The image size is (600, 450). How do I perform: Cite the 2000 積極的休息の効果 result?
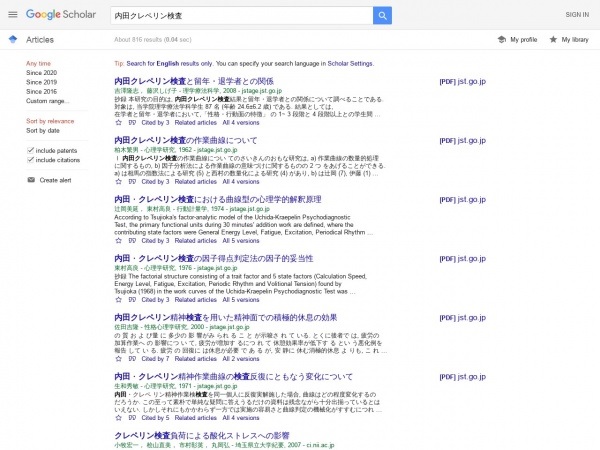[132, 359]
